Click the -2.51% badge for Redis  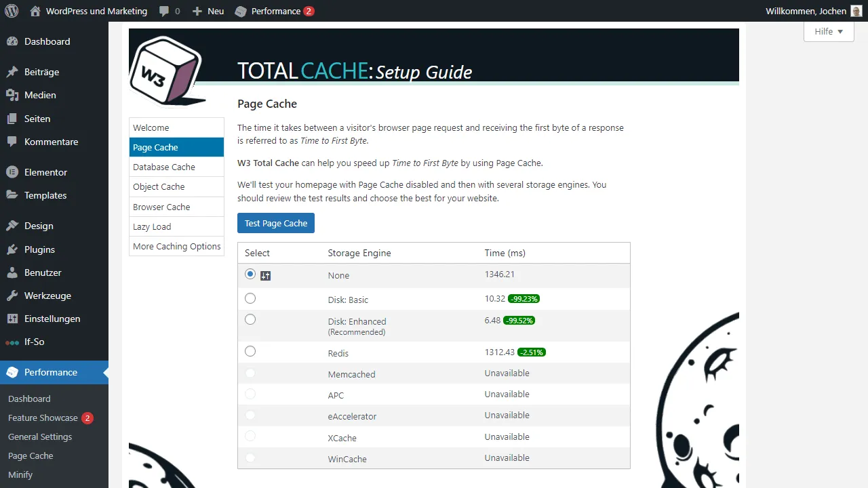532,352
